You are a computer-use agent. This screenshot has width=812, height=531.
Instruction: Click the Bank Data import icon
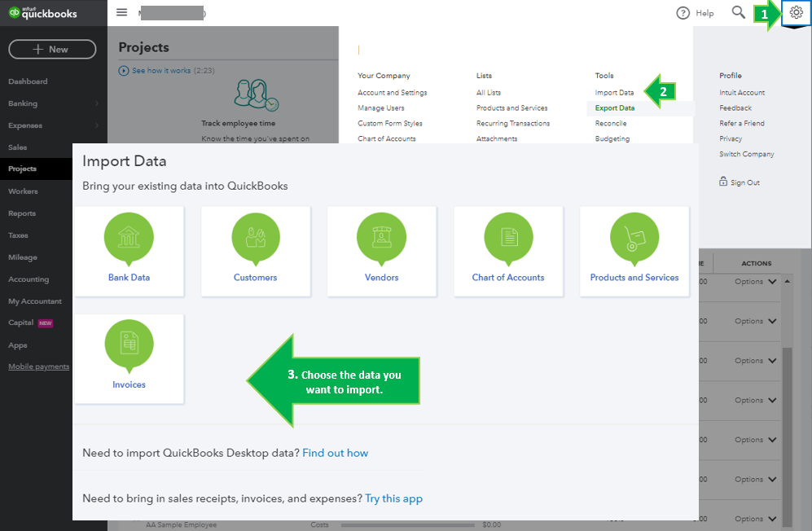click(129, 239)
